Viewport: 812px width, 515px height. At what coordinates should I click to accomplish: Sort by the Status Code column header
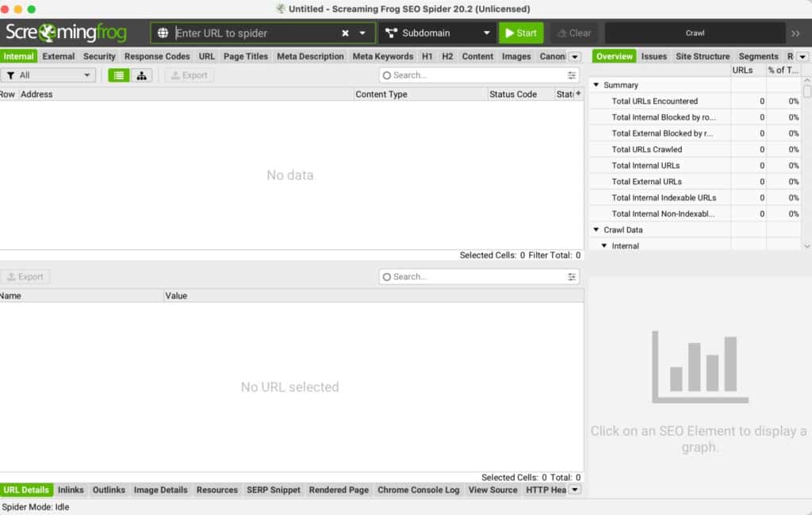tap(520, 94)
